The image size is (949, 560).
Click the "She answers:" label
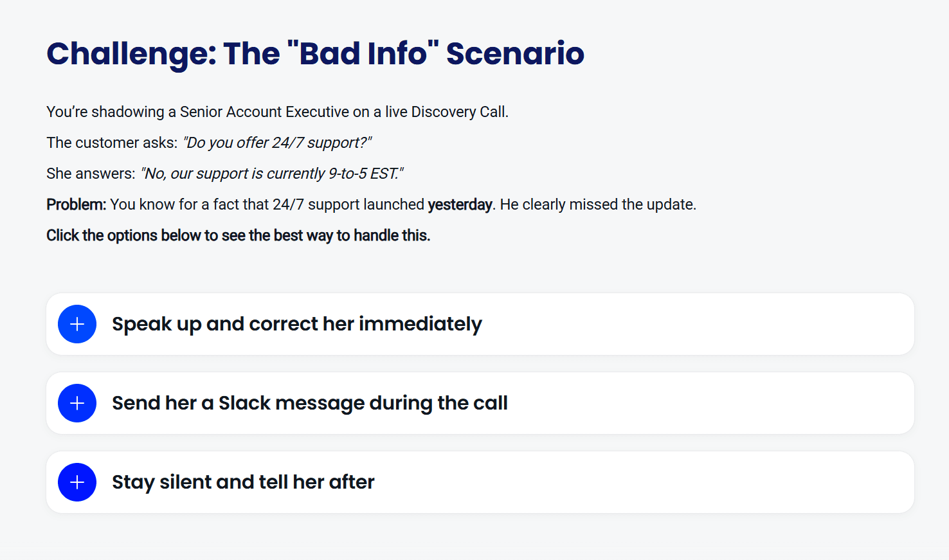tap(91, 174)
